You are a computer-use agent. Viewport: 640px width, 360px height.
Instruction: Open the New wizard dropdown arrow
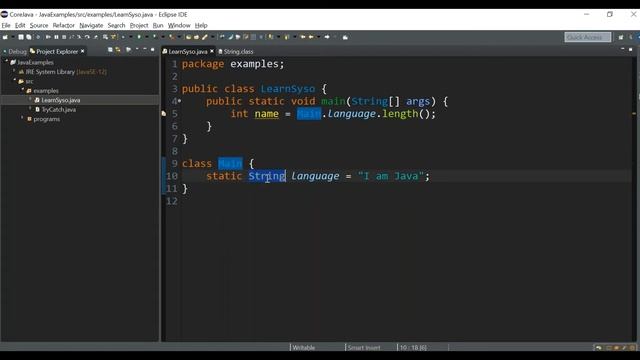click(13, 37)
